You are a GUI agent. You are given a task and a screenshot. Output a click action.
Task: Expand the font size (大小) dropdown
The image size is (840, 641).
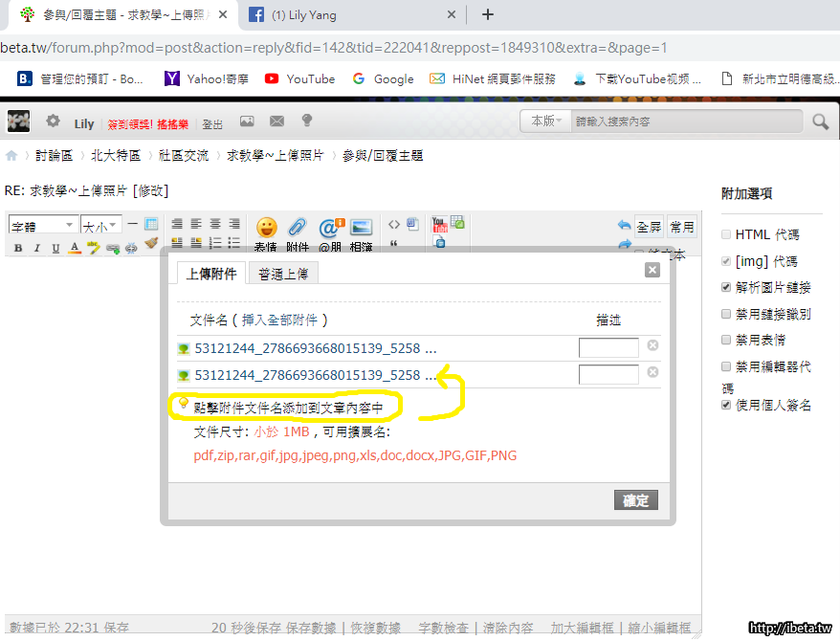pos(100,226)
